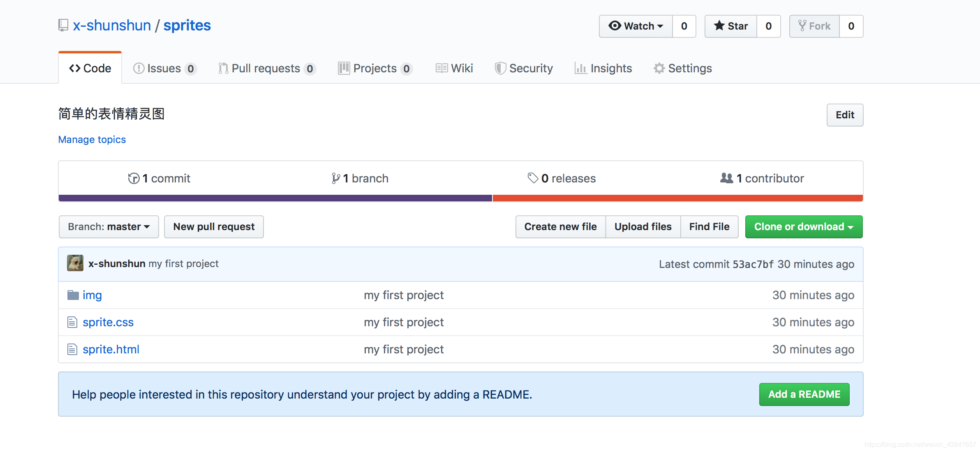View the Insights tab
The width and height of the screenshot is (980, 452).
(x=603, y=68)
